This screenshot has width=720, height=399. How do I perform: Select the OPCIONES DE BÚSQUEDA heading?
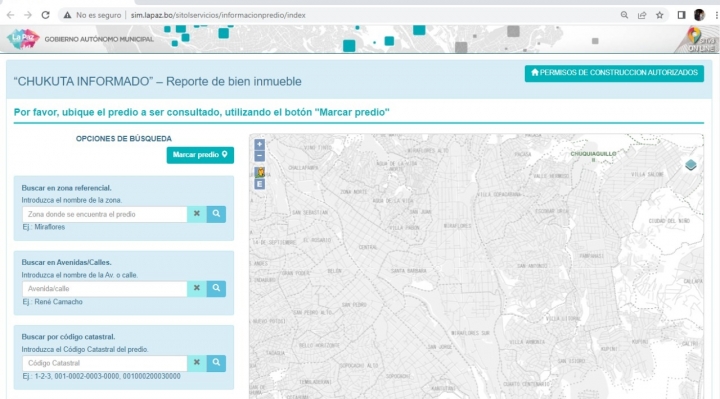coord(124,139)
